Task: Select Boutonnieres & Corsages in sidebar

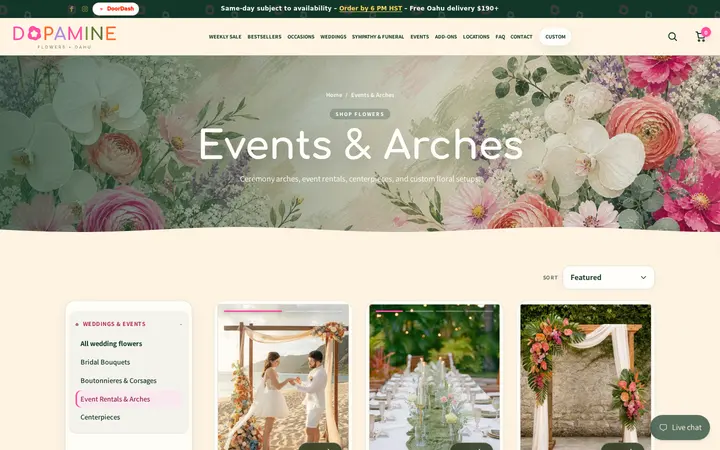Action: pos(118,381)
